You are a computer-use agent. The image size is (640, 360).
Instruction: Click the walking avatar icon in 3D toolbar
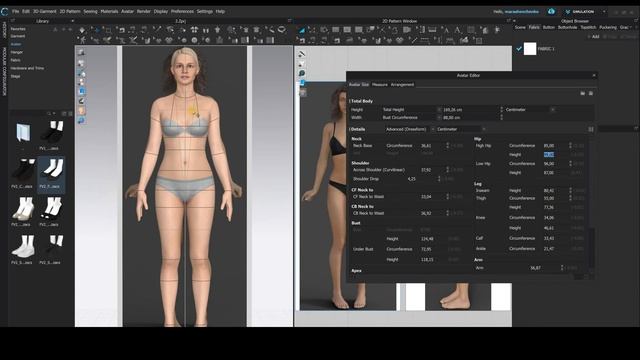pyautogui.click(x=82, y=40)
